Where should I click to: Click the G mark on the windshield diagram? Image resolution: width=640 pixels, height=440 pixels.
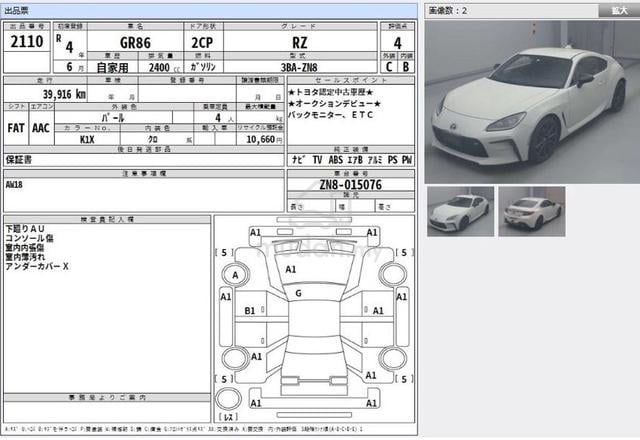[x=298, y=293]
